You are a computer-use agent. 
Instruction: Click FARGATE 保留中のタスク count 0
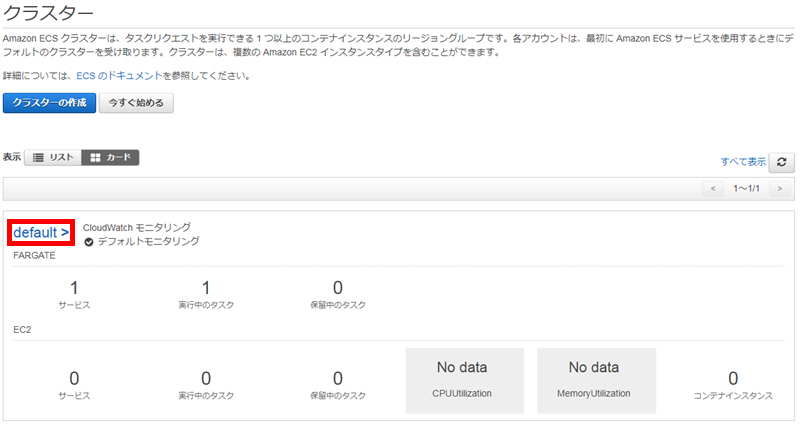[x=338, y=288]
